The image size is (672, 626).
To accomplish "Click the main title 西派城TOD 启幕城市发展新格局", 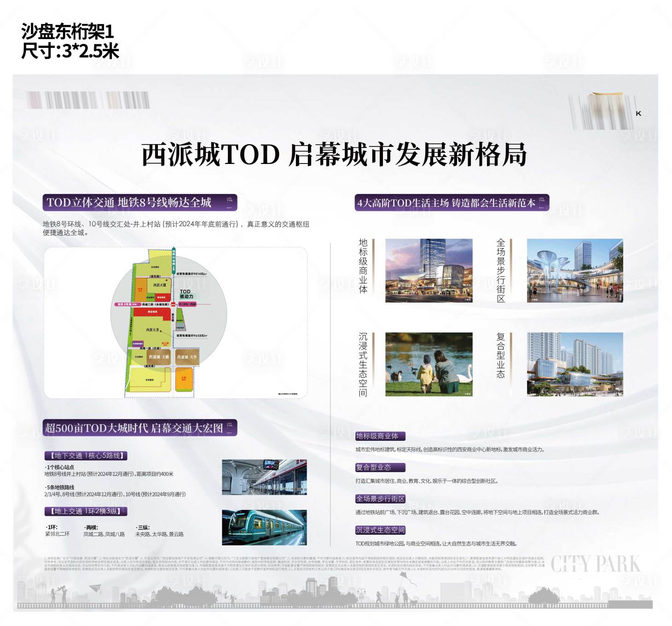I will click(x=334, y=155).
